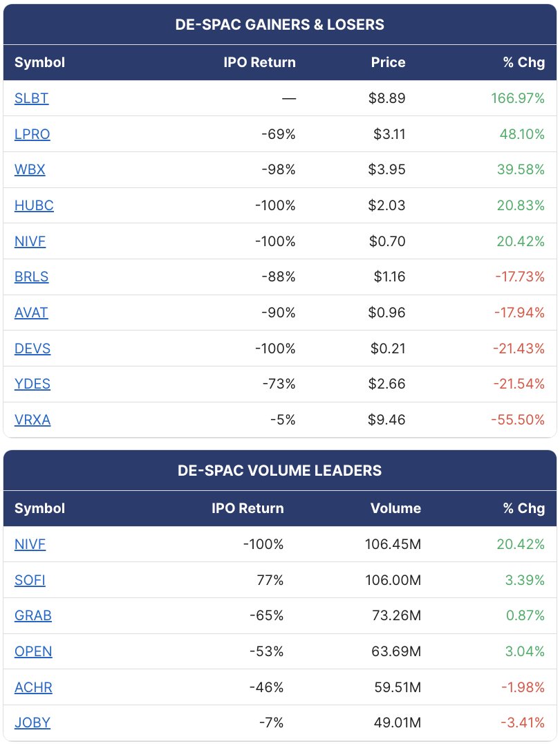Click % Chg header in Volume Leaders table
The width and height of the screenshot is (560, 744).
pos(524,508)
